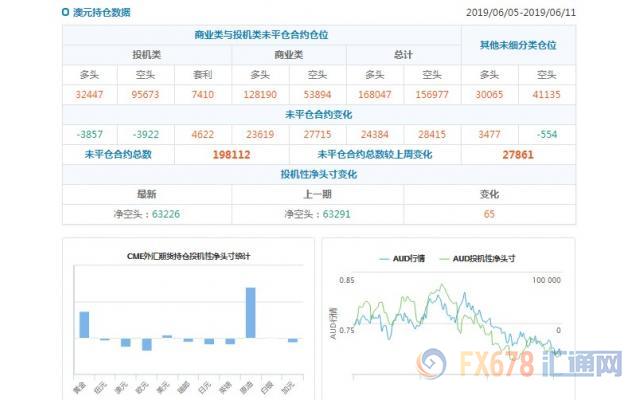Screen dimensions: 640x400
Task: Click the second-tallest blue bar in CME chart
Action: click(84, 325)
